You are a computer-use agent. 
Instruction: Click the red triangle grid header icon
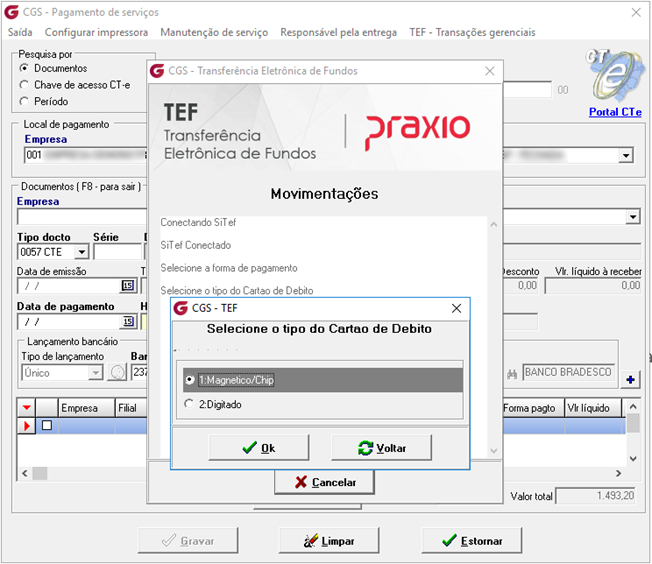27,408
